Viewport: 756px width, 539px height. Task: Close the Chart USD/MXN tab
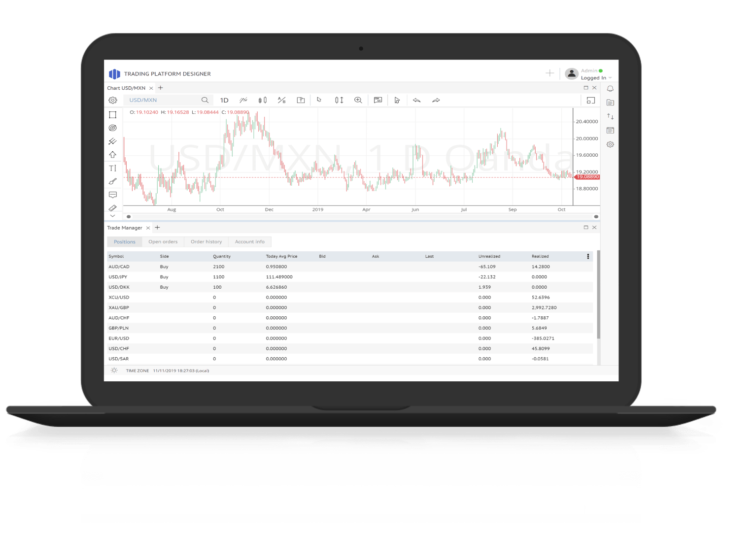point(151,88)
